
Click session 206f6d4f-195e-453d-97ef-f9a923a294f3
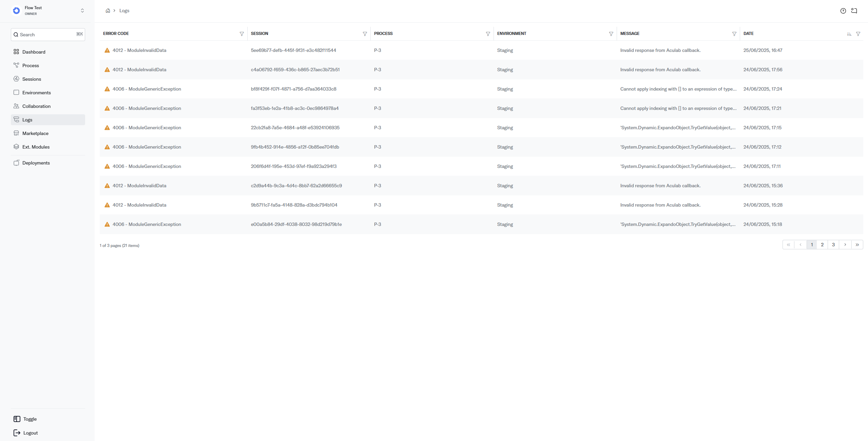293,166
